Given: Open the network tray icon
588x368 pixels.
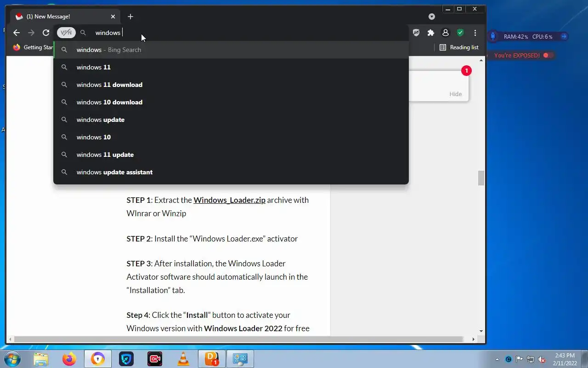Looking at the screenshot, I should pos(531,359).
